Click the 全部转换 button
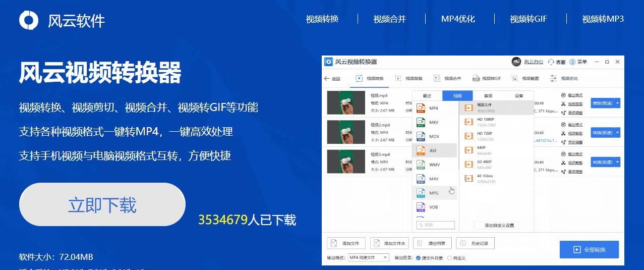This screenshot has height=270, width=644. click(x=589, y=249)
